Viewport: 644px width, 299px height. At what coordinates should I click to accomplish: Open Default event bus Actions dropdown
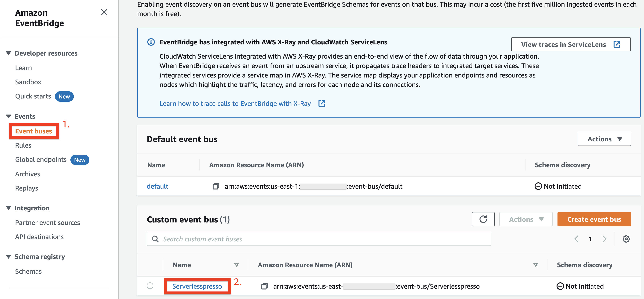pyautogui.click(x=604, y=139)
